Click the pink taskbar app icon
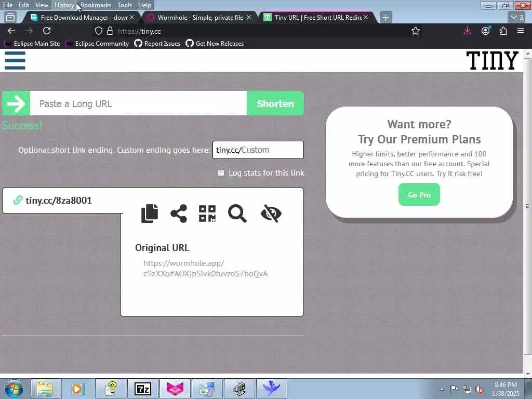The width and height of the screenshot is (532, 399). point(175,389)
